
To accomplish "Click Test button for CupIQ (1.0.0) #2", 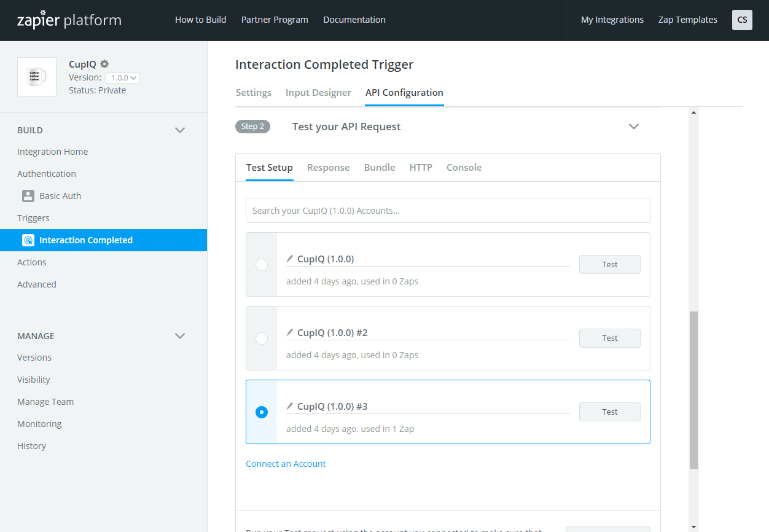I will 610,338.
